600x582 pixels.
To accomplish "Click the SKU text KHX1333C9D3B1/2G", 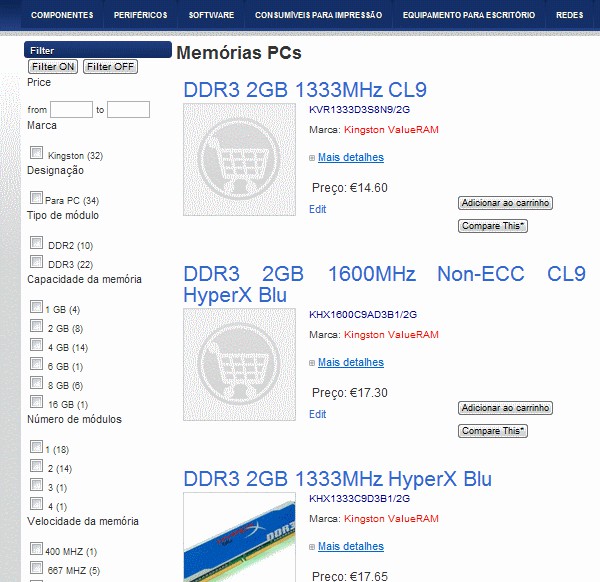I will [x=359, y=499].
